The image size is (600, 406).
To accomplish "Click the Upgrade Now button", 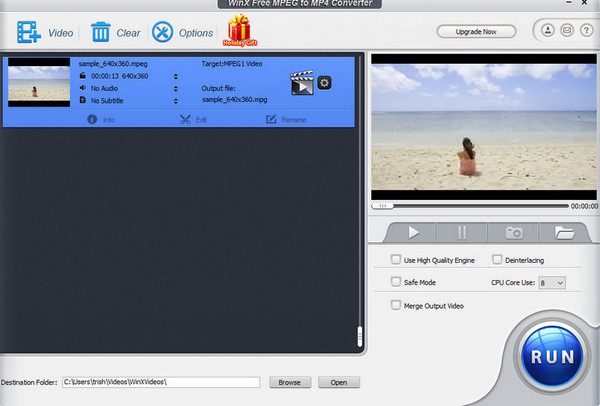I will point(476,32).
